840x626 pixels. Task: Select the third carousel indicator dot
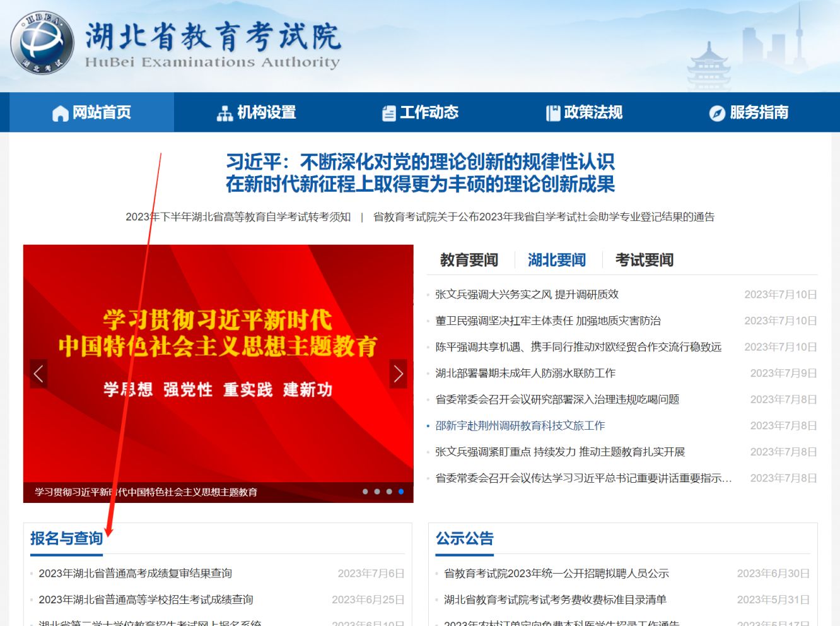click(389, 492)
